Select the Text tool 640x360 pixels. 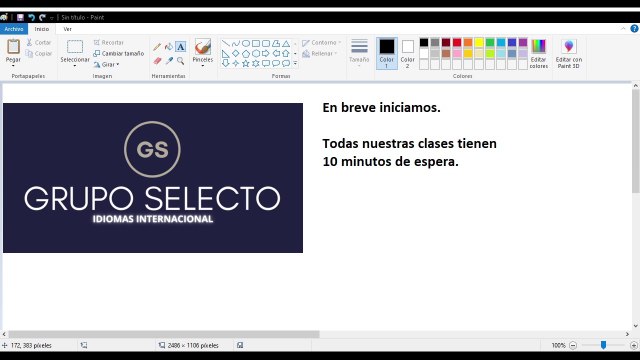click(180, 47)
